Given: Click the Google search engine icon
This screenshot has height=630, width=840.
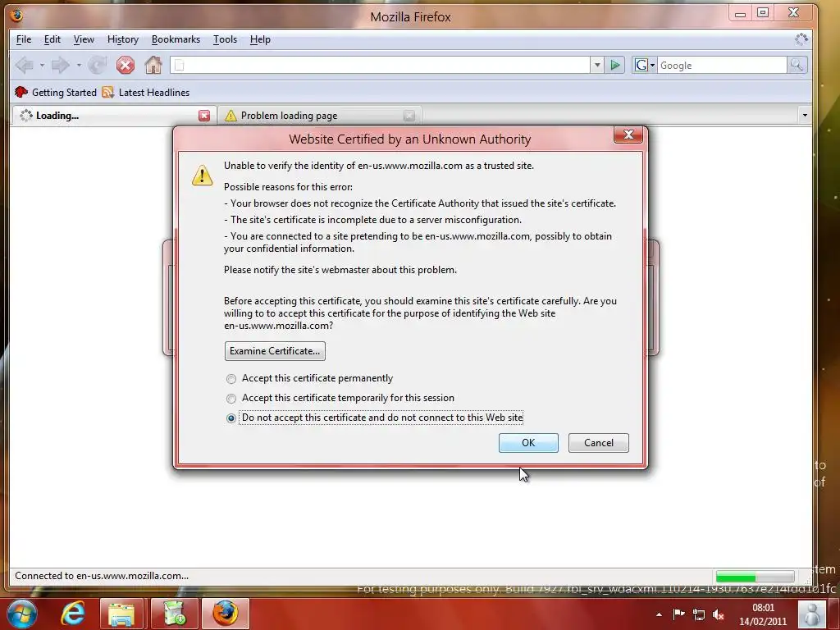Looking at the screenshot, I should click(x=640, y=66).
